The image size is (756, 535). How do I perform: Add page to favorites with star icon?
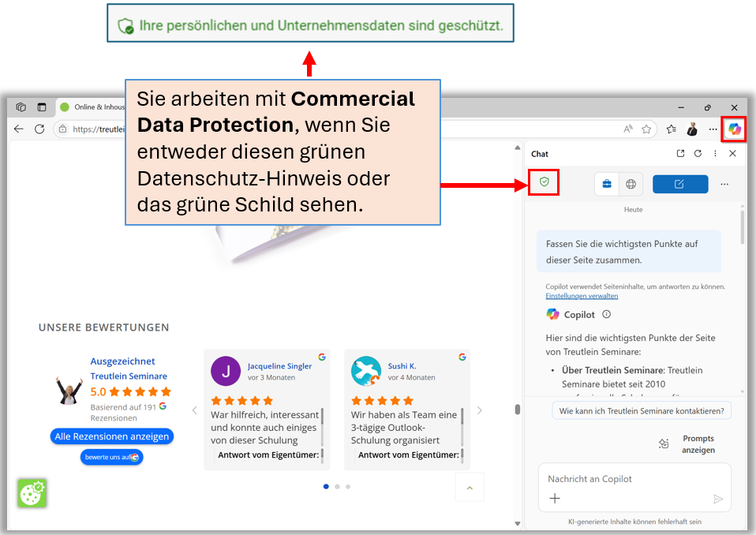[646, 129]
